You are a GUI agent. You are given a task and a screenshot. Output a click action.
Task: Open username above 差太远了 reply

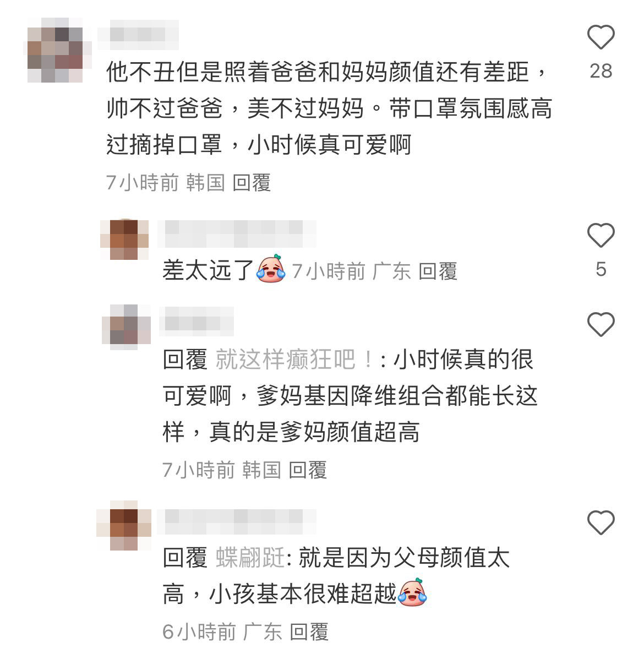click(x=237, y=233)
